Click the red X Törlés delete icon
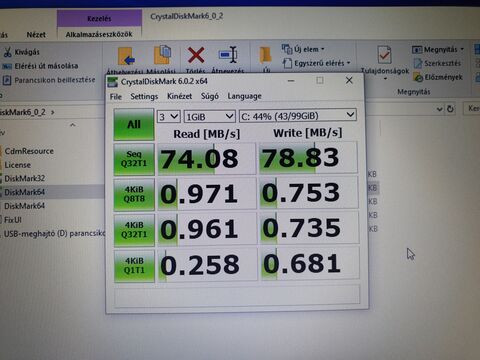 (x=196, y=55)
